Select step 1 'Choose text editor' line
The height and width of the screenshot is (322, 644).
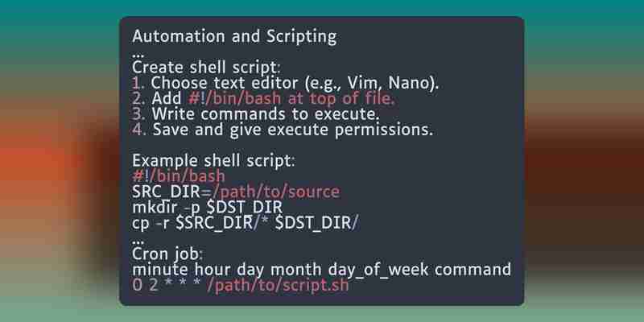(x=286, y=83)
